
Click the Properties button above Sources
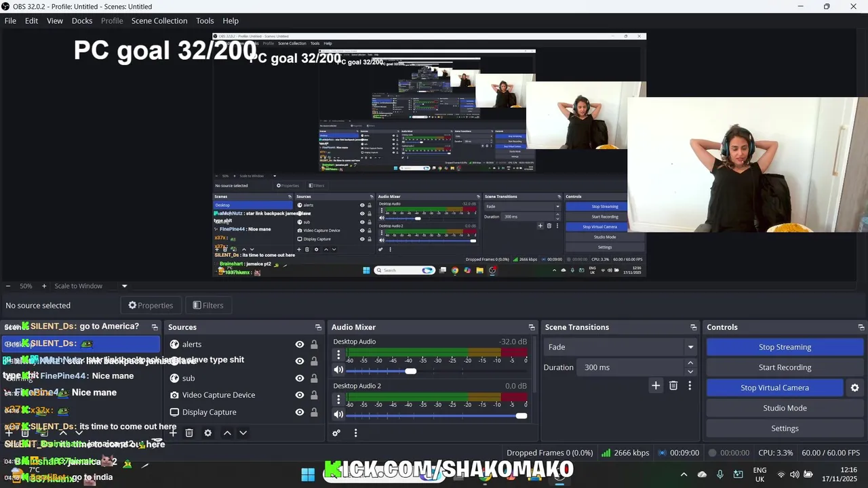coord(151,306)
